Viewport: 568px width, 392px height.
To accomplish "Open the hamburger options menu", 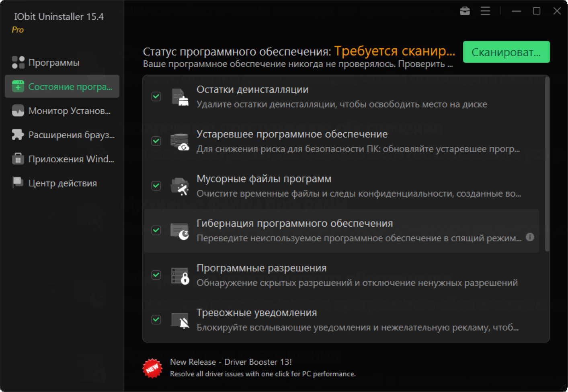I will (485, 11).
